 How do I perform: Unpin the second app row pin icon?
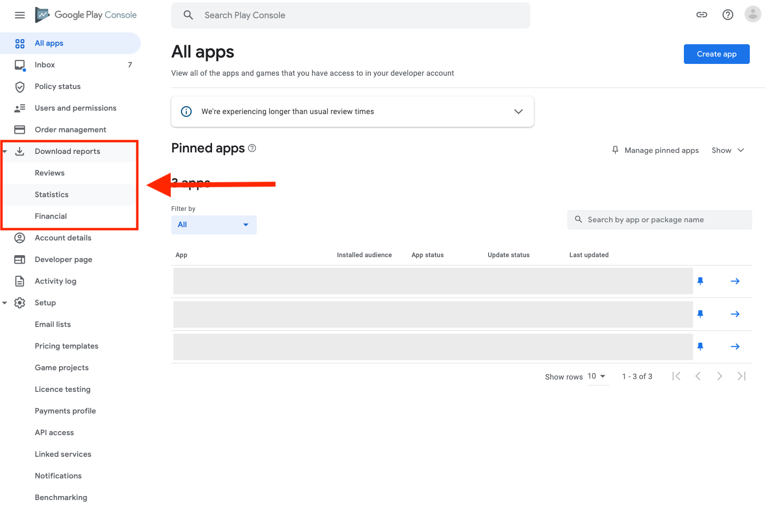coord(700,314)
